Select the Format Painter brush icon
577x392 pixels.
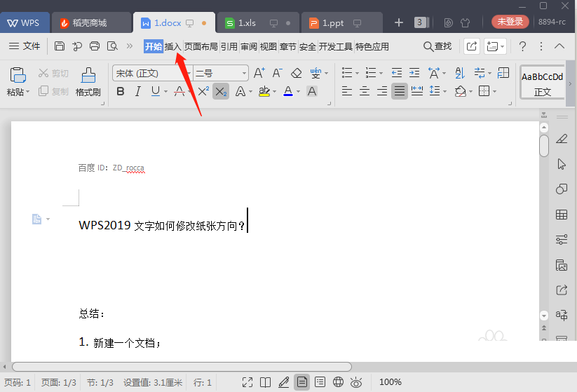point(88,76)
